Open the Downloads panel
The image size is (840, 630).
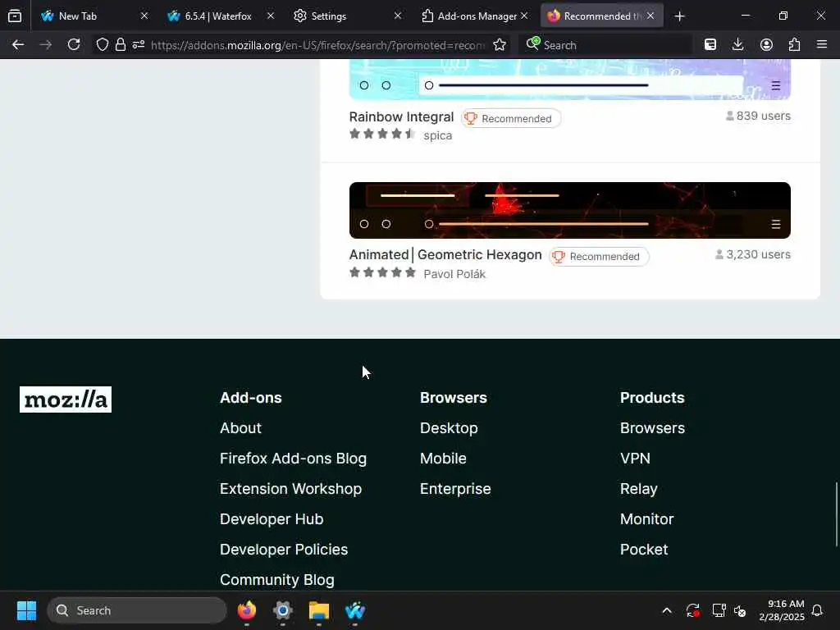point(737,45)
